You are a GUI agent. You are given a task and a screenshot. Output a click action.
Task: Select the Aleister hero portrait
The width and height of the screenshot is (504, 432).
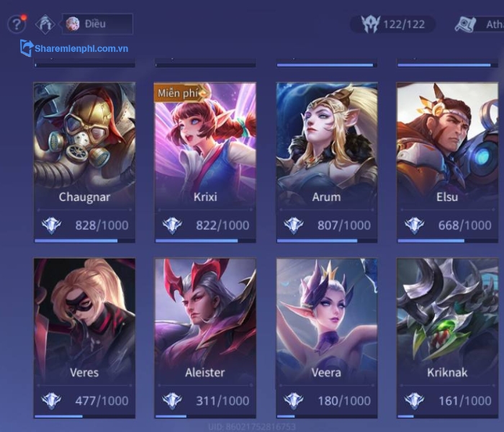pyautogui.click(x=205, y=320)
